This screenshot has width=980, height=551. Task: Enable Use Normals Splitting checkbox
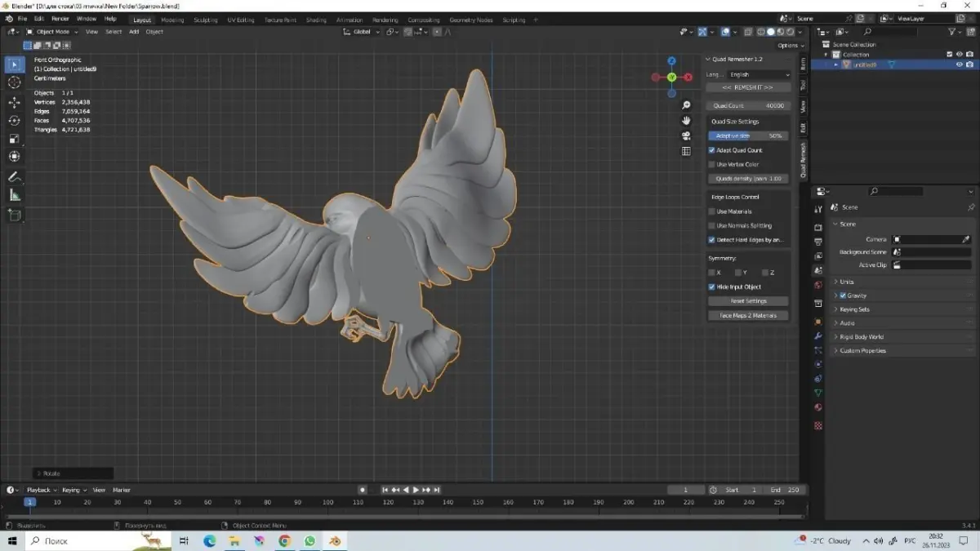(x=712, y=225)
